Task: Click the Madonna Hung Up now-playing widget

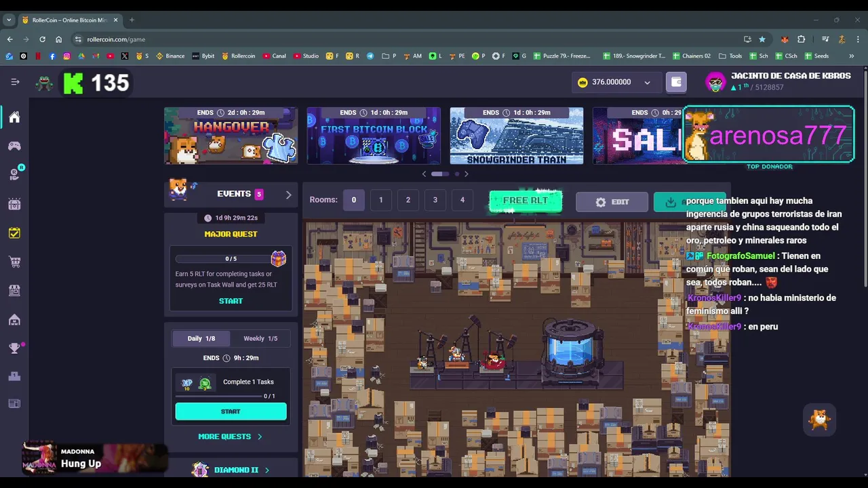Action: coord(95,457)
